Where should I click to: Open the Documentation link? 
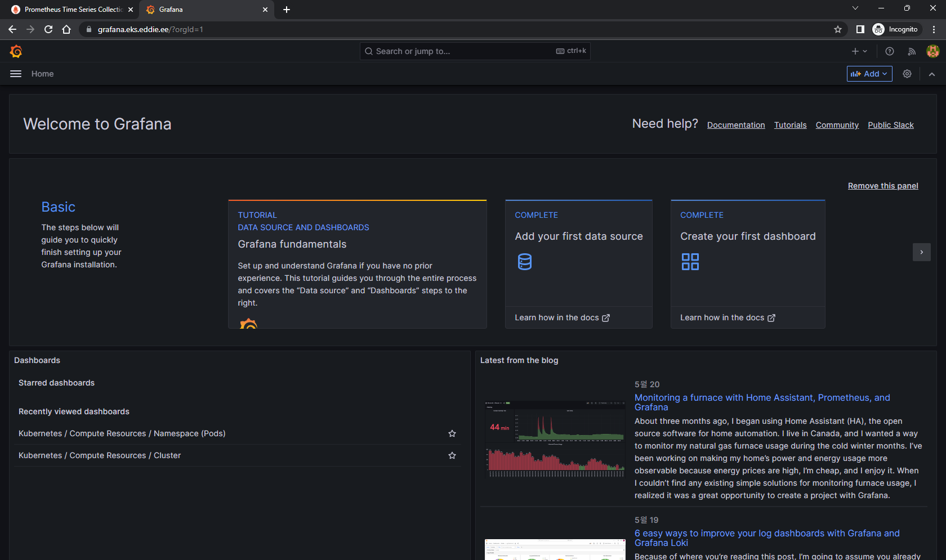(x=736, y=125)
